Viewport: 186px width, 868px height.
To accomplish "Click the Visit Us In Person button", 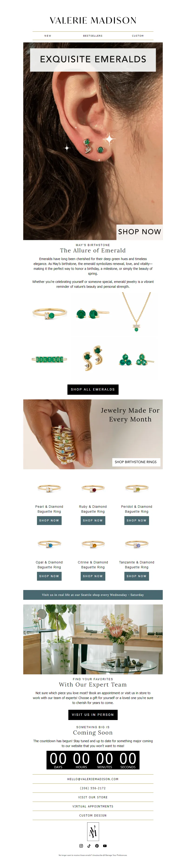I will point(93,714).
